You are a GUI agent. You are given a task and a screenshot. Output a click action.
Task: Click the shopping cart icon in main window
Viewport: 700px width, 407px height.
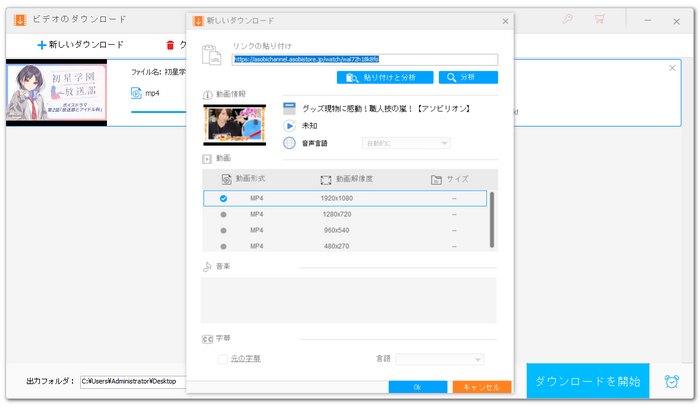point(600,19)
